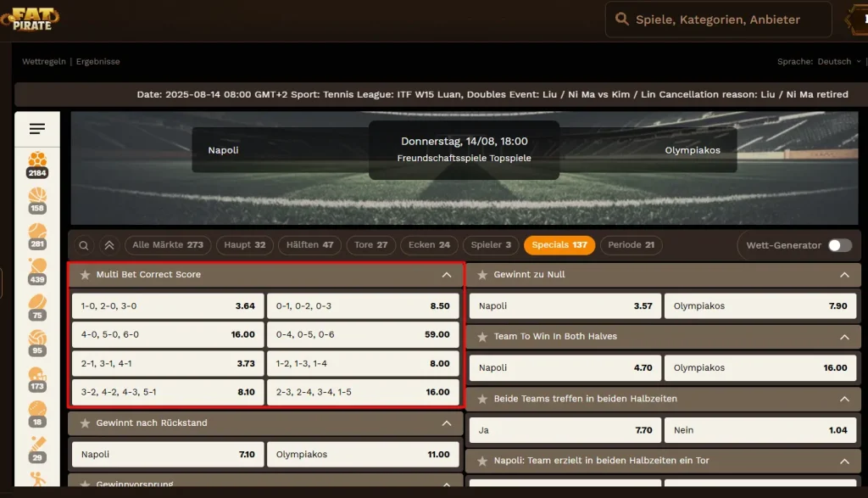Pick Napoli 7.10 in Gewinnt nach Rückstand
The image size is (868, 498).
(x=168, y=454)
